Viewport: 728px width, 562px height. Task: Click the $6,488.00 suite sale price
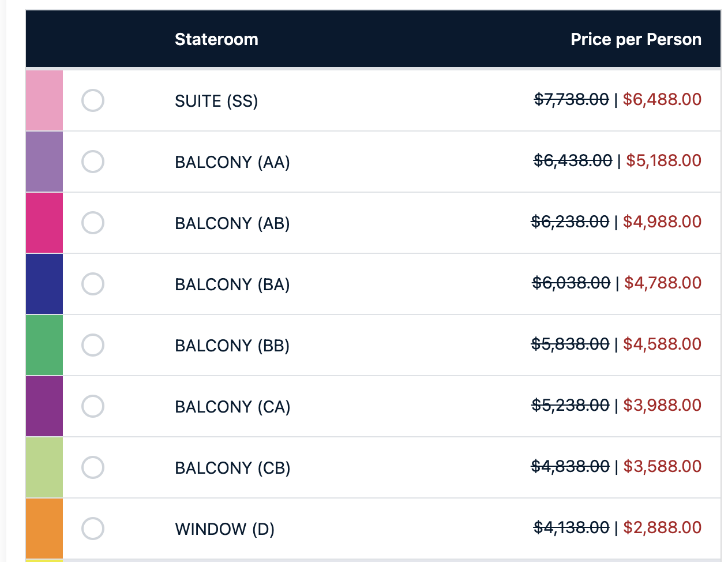(662, 99)
